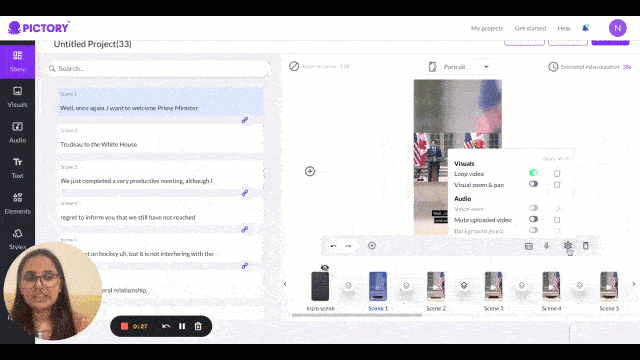Click transition icon between Scene 3 and Scene 4
The height and width of the screenshot is (360, 640).
coord(522,285)
